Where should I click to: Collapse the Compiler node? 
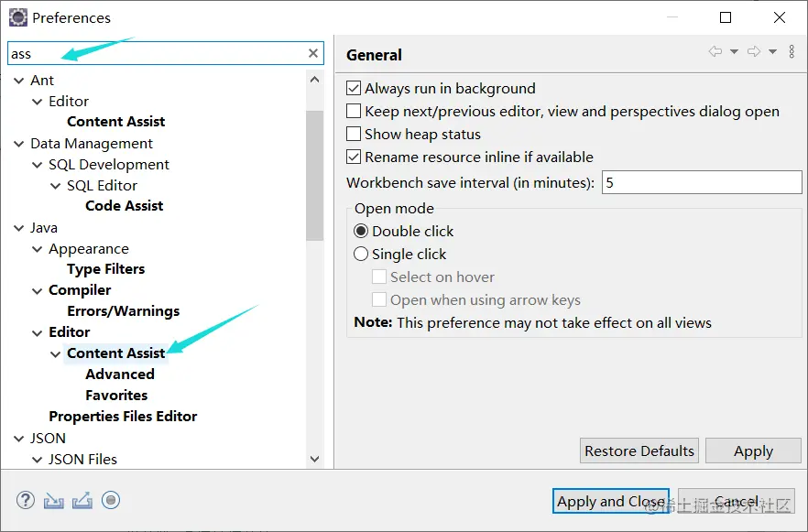(37, 291)
